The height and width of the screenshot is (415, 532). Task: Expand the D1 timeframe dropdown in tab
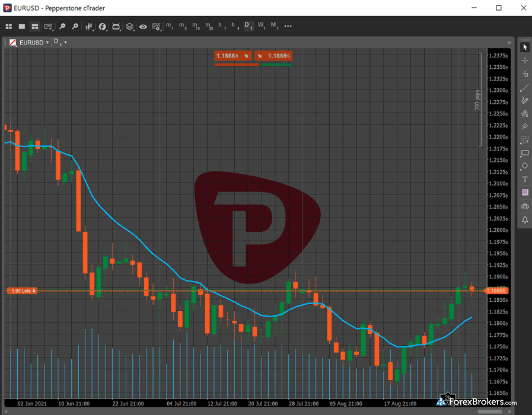[60, 42]
